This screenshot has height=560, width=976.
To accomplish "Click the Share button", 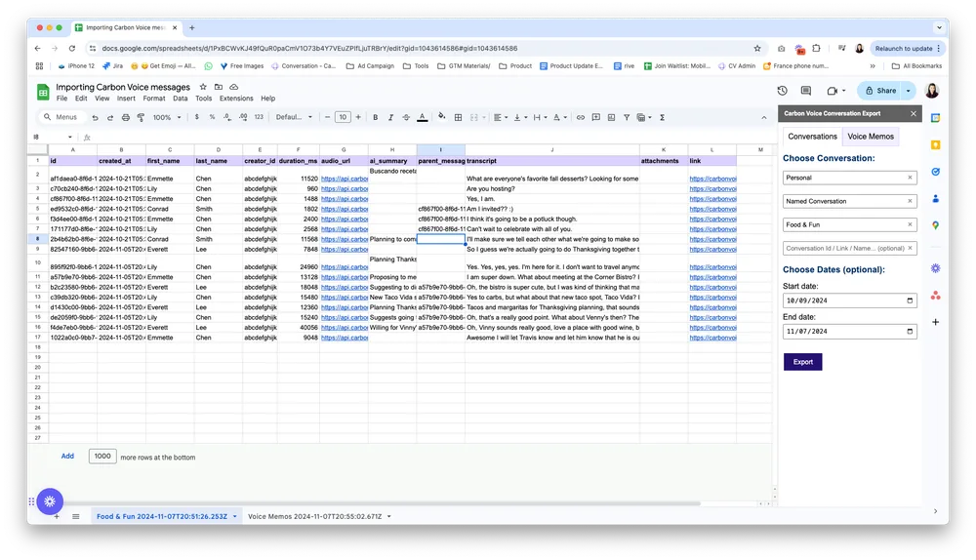I will point(880,91).
